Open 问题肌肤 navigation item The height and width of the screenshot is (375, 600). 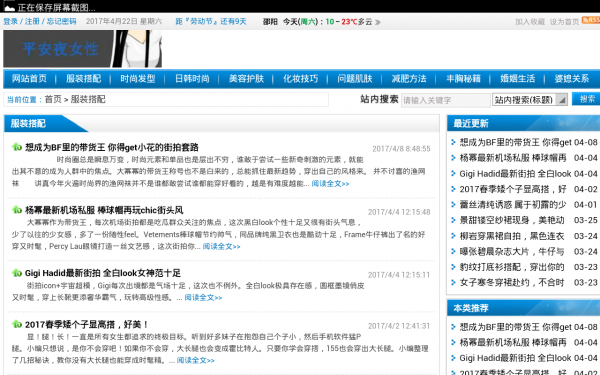[x=355, y=79]
